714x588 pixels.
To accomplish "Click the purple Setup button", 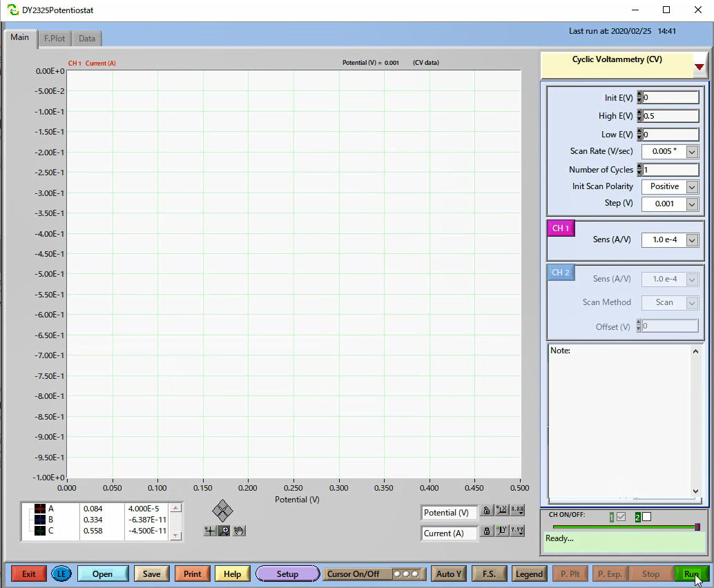I will click(x=287, y=574).
